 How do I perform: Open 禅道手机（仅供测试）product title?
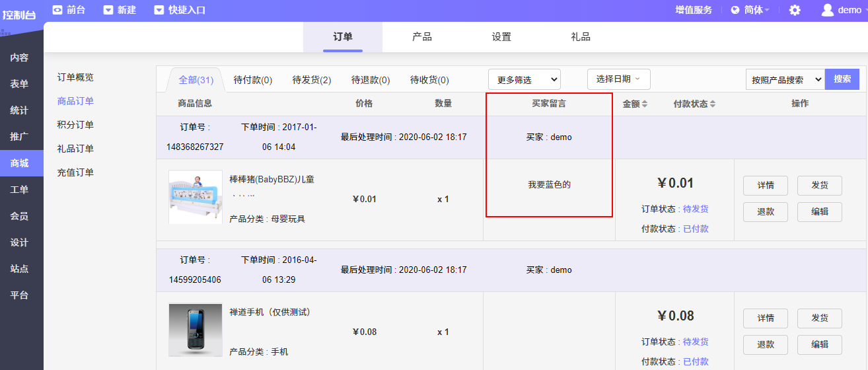[270, 312]
